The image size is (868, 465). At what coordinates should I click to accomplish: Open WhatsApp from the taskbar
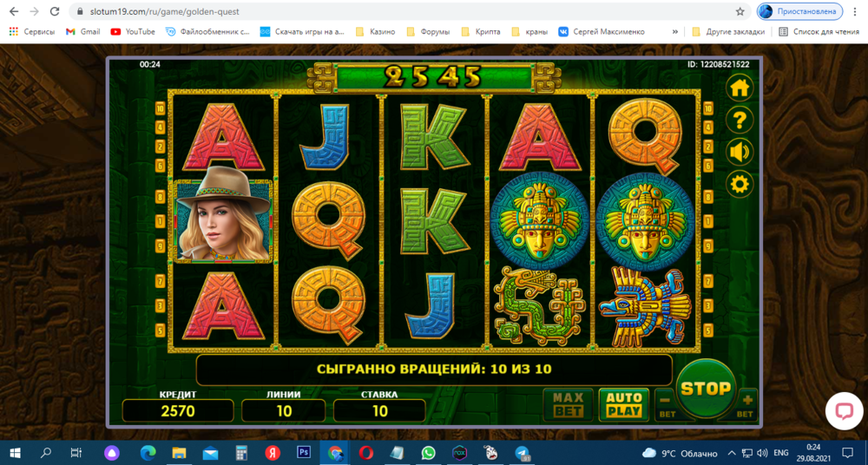click(428, 453)
